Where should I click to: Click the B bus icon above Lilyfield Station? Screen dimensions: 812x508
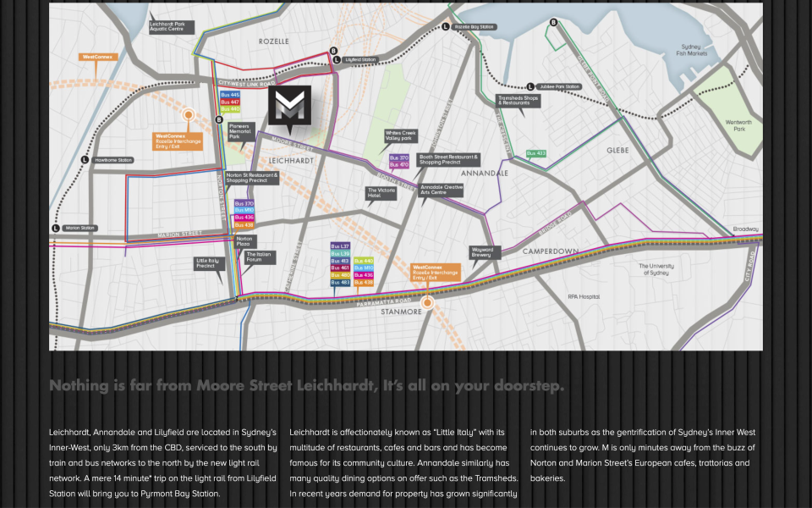pos(333,51)
